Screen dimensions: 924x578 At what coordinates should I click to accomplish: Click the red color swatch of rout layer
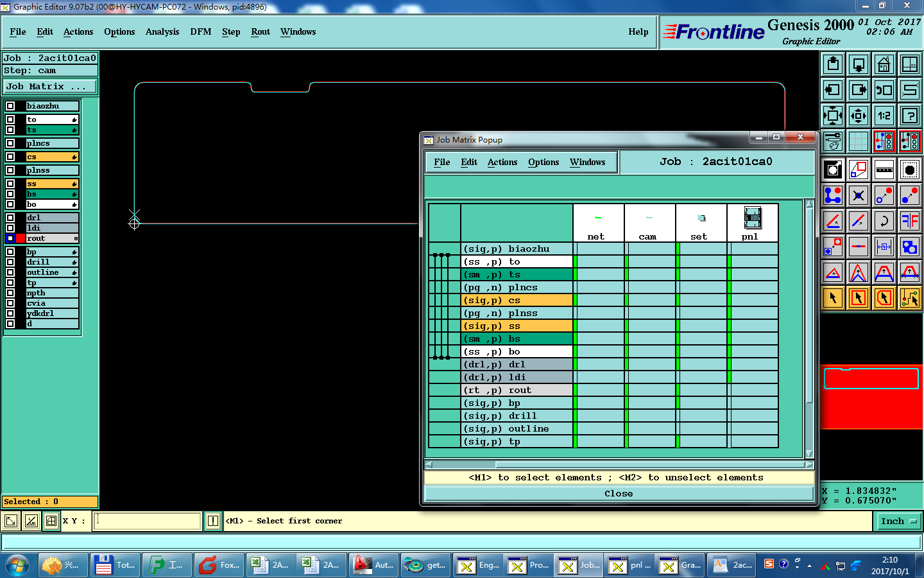[21, 238]
